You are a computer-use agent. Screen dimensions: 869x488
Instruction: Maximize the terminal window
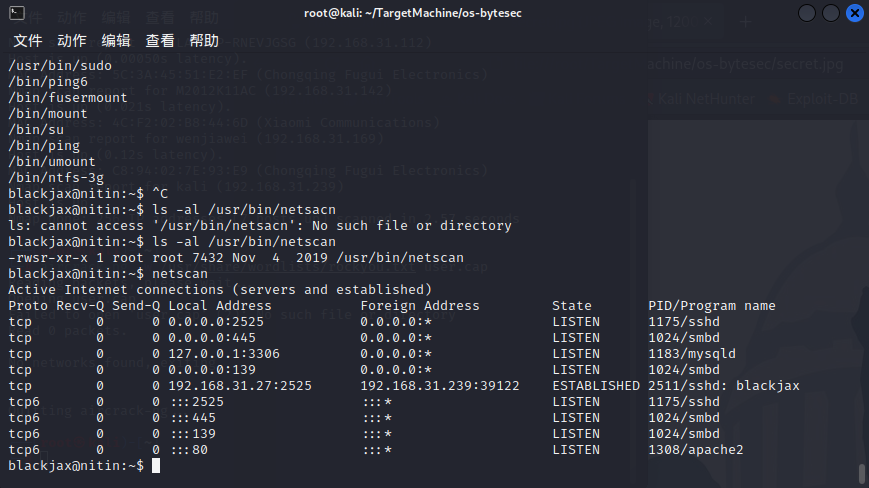click(831, 13)
